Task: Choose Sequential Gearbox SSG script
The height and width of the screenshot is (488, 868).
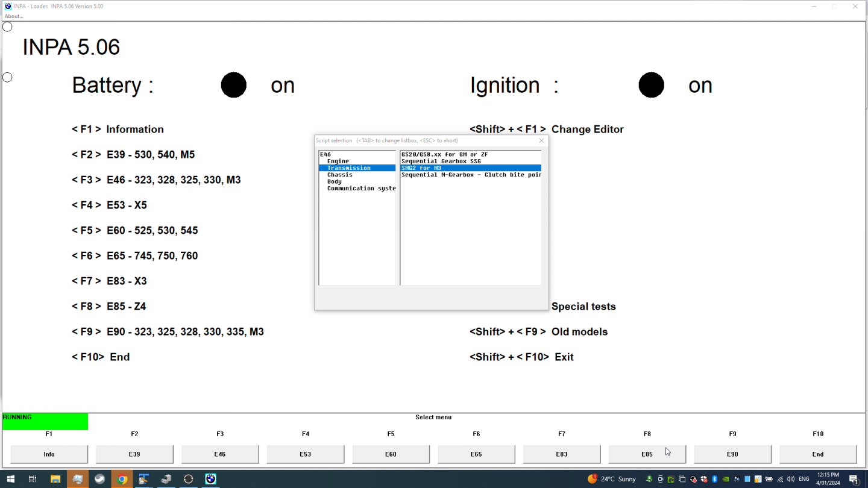Action: (x=441, y=161)
